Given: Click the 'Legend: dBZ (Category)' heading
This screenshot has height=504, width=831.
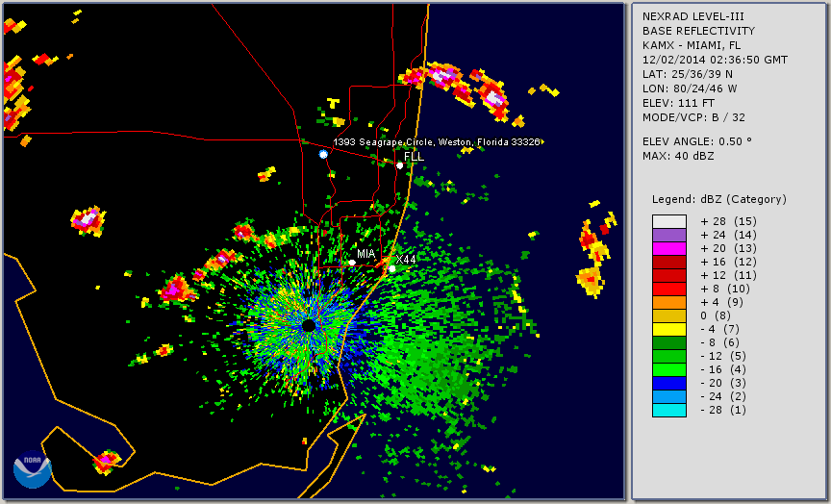Looking at the screenshot, I should (x=719, y=200).
